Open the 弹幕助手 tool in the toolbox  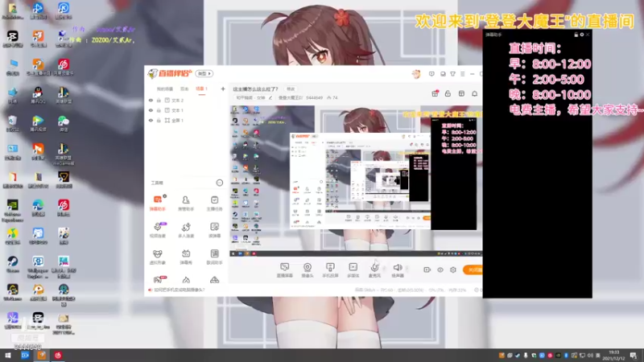pyautogui.click(x=157, y=204)
